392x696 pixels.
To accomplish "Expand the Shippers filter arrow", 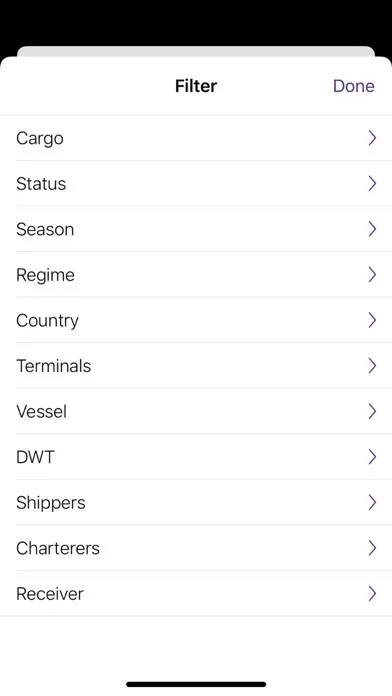I will click(372, 502).
